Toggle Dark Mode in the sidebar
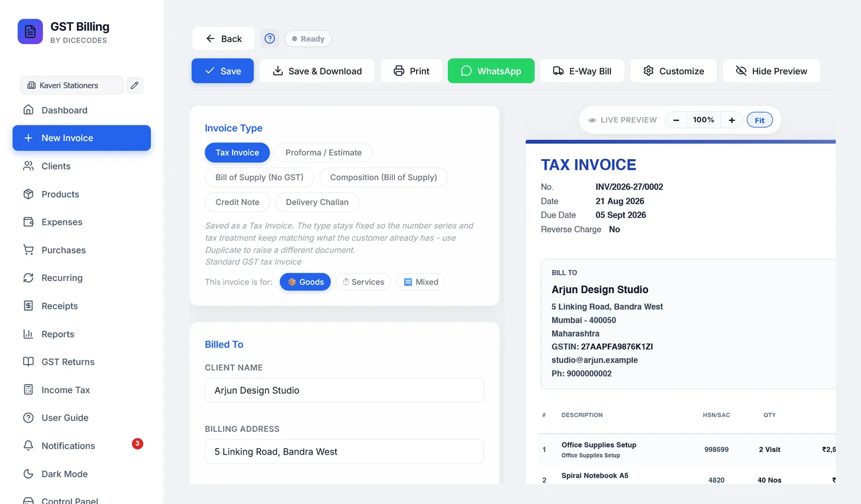The width and height of the screenshot is (861, 504). (82, 474)
